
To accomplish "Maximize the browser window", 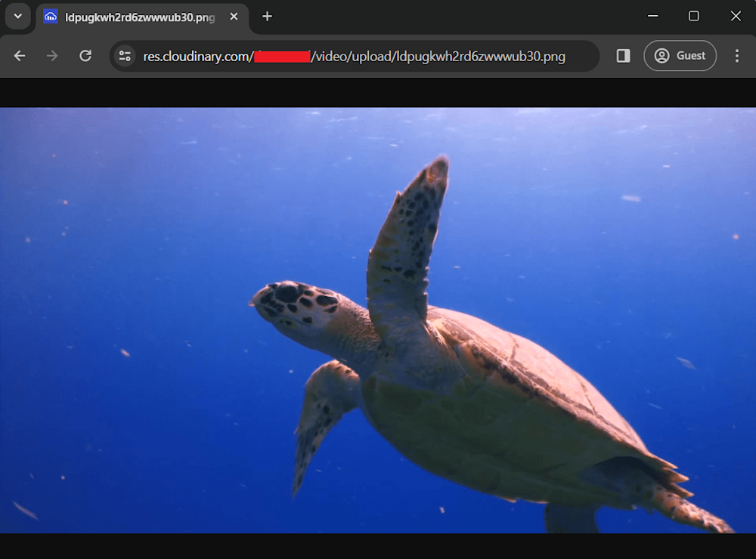I will click(694, 16).
